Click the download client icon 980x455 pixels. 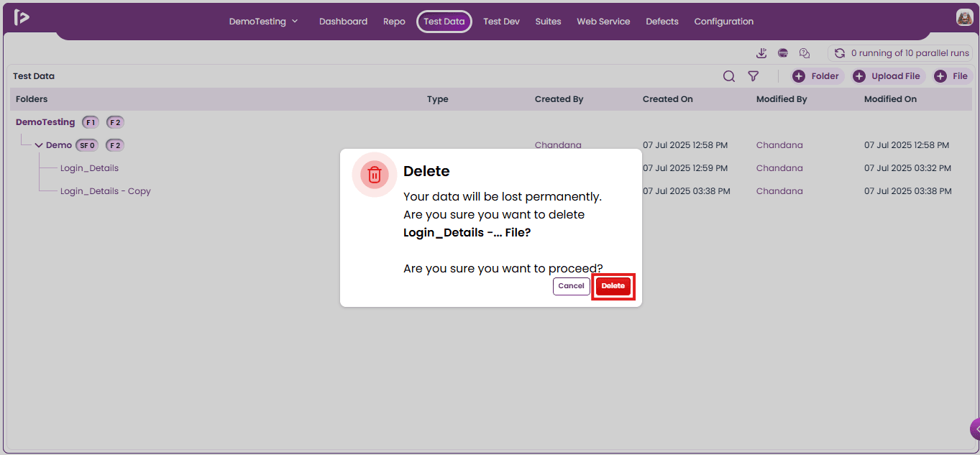click(x=761, y=53)
